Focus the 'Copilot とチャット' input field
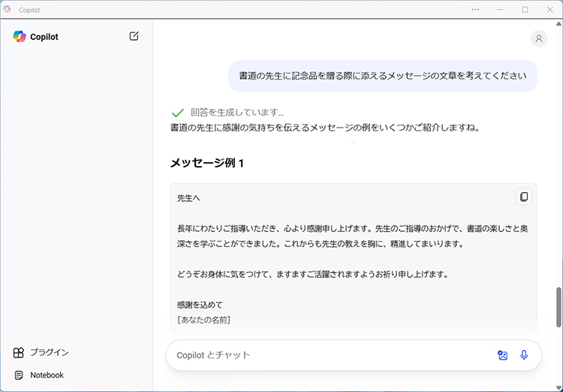563x392 pixels. [330, 355]
